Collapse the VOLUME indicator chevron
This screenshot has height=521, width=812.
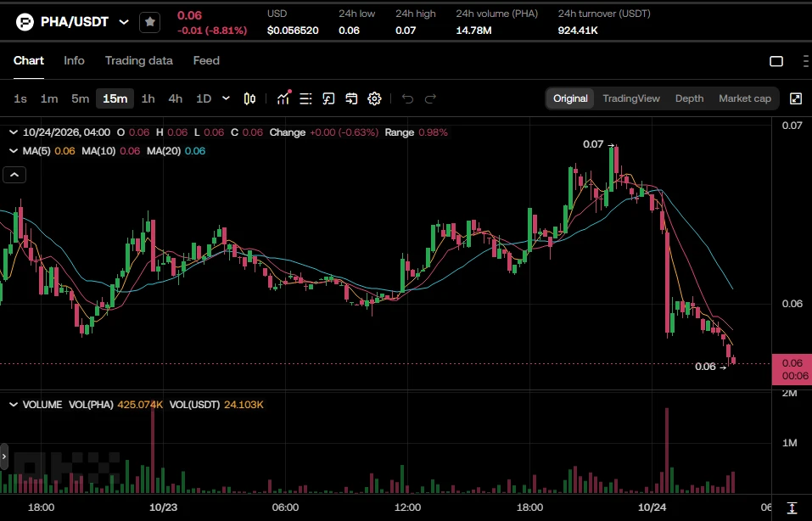pos(14,405)
